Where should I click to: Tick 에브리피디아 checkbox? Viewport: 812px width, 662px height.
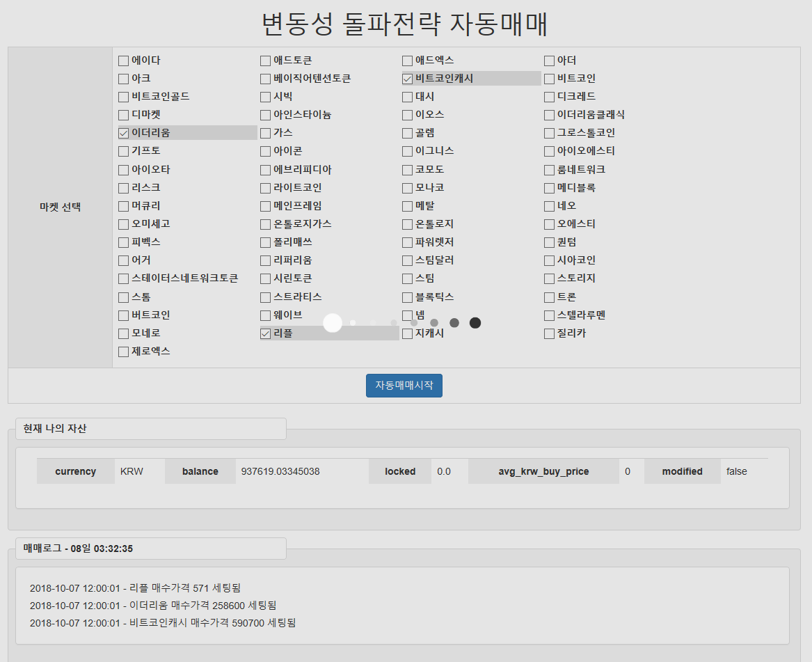[265, 170]
